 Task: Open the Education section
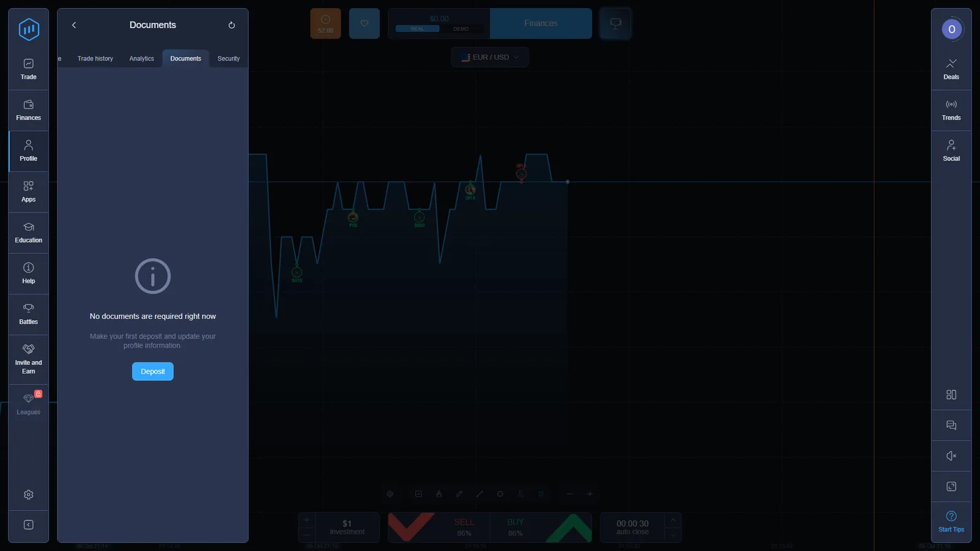(28, 233)
